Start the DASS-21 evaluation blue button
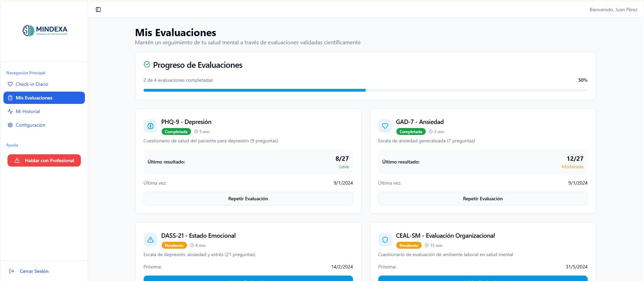 [x=248, y=278]
